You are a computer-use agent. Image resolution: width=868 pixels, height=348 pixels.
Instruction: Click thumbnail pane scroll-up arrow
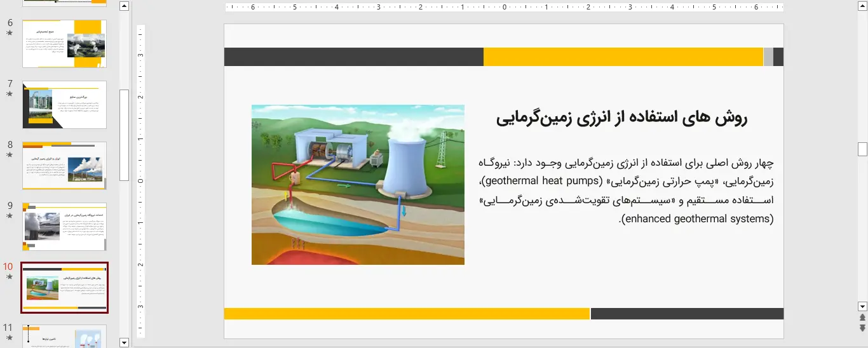(x=124, y=6)
